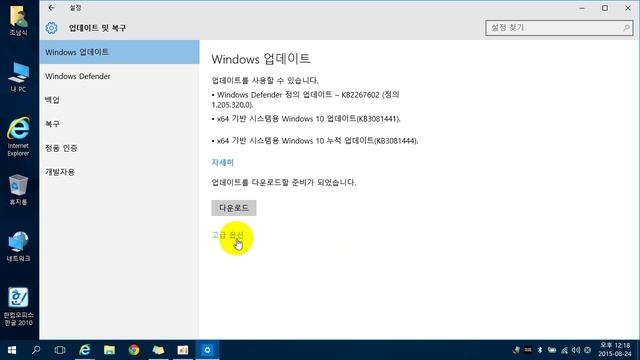Maximize the Settings window
This screenshot has width=640, height=360.
pos(605,8)
